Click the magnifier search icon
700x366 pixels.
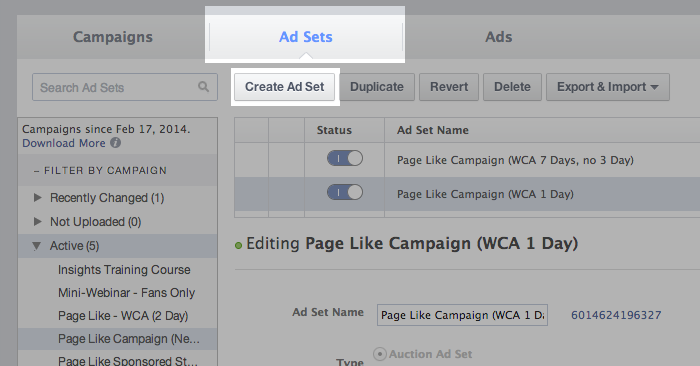[204, 87]
